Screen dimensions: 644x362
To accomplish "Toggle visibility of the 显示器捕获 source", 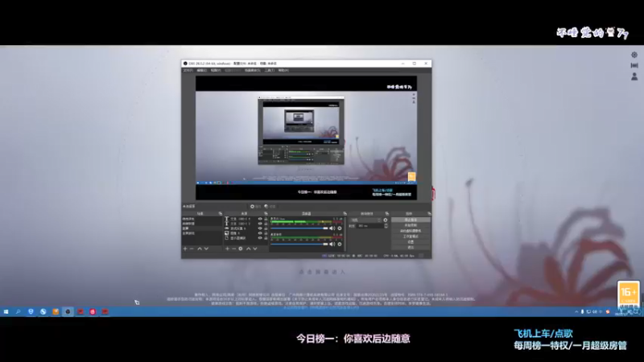I will (260, 238).
